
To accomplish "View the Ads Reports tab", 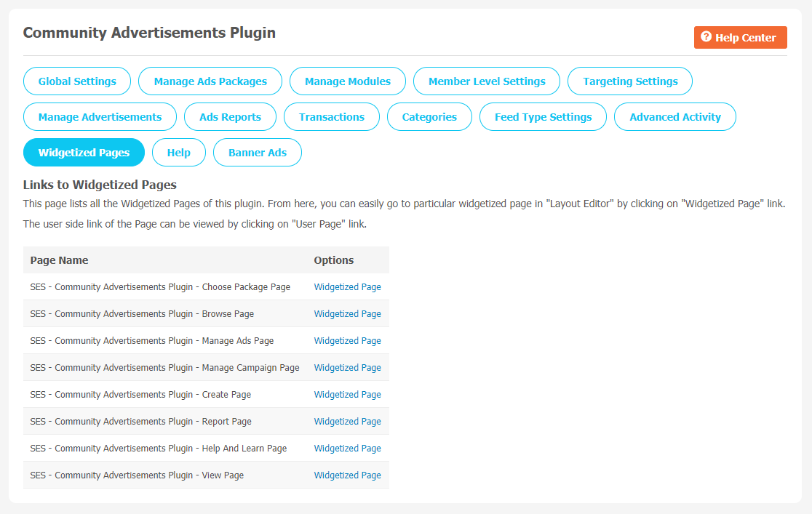I will click(x=230, y=117).
